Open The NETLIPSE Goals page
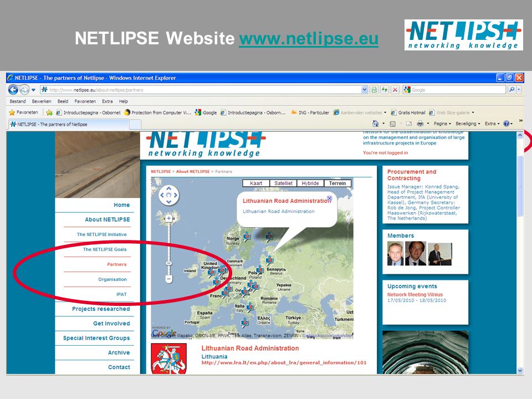Viewport: 532px width, 399px height. [105, 249]
